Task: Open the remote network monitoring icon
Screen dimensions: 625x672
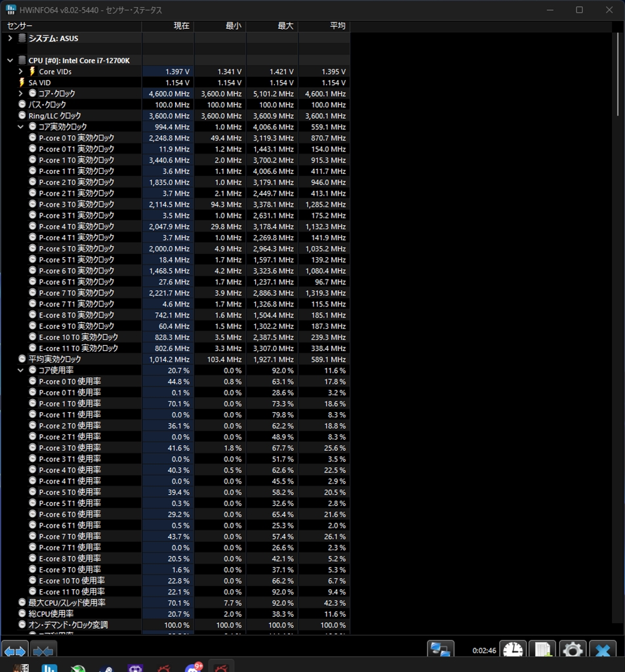Action: pyautogui.click(x=440, y=650)
